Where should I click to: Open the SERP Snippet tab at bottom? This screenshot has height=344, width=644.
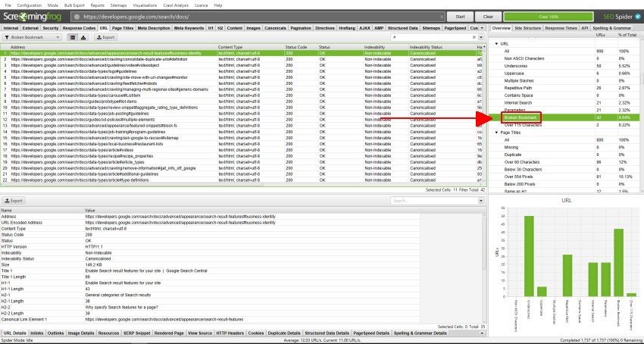(136, 333)
